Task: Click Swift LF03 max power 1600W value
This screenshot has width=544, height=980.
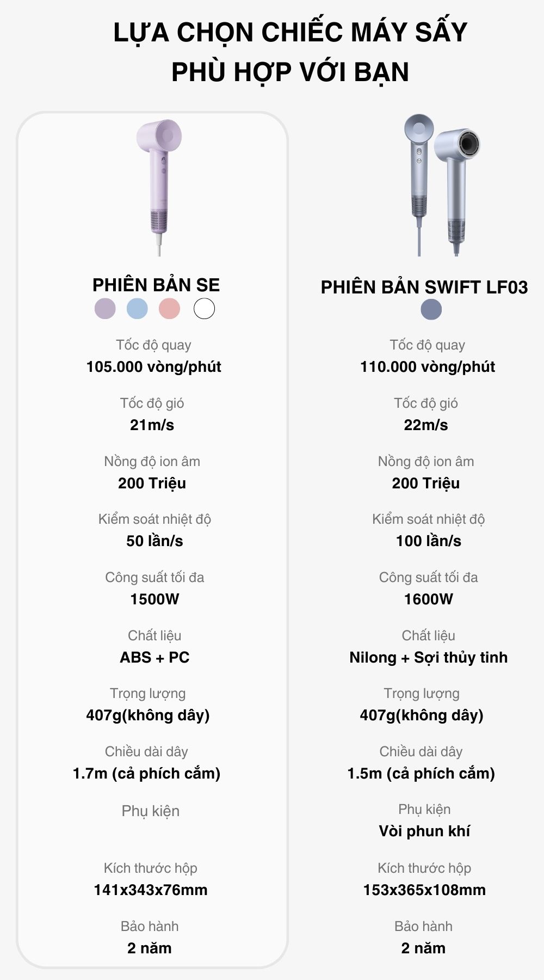Action: pyautogui.click(x=428, y=599)
